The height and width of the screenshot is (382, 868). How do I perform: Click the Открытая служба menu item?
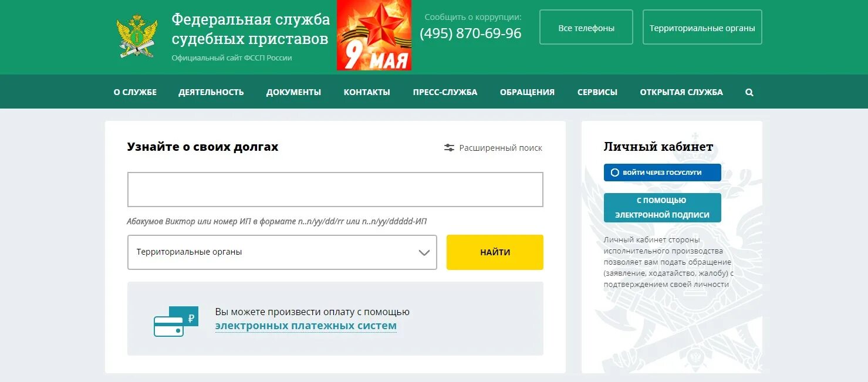point(681,92)
